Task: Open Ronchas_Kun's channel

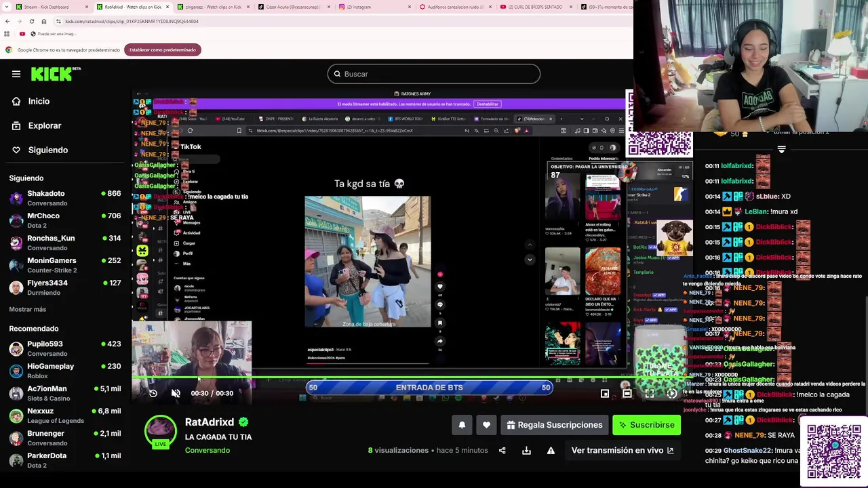Action: 65,243
